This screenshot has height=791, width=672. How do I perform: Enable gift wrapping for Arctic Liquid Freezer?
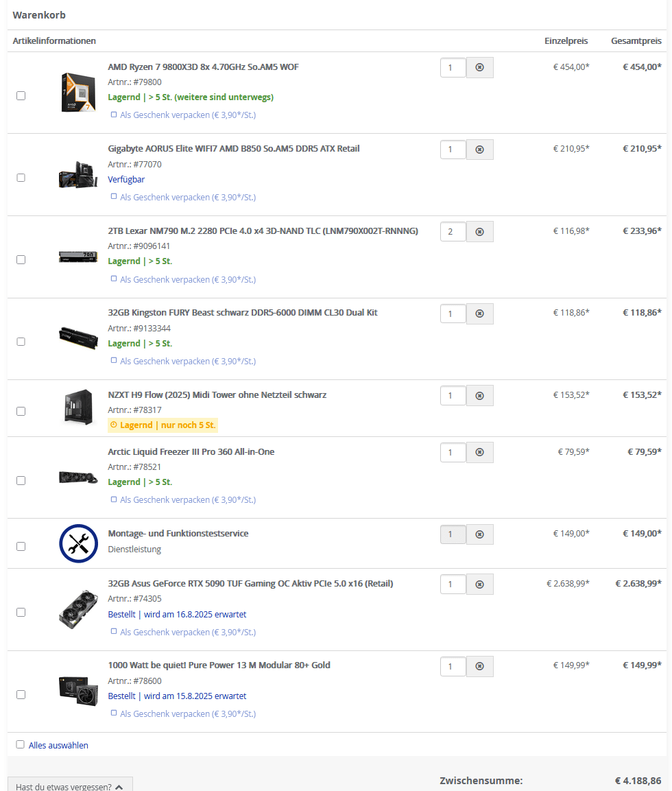coord(114,499)
